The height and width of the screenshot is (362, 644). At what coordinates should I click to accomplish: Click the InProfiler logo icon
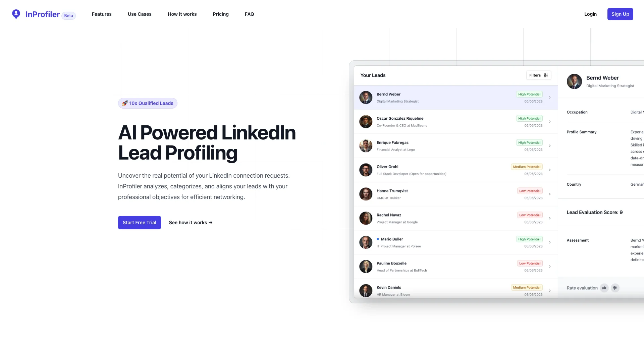tap(16, 14)
